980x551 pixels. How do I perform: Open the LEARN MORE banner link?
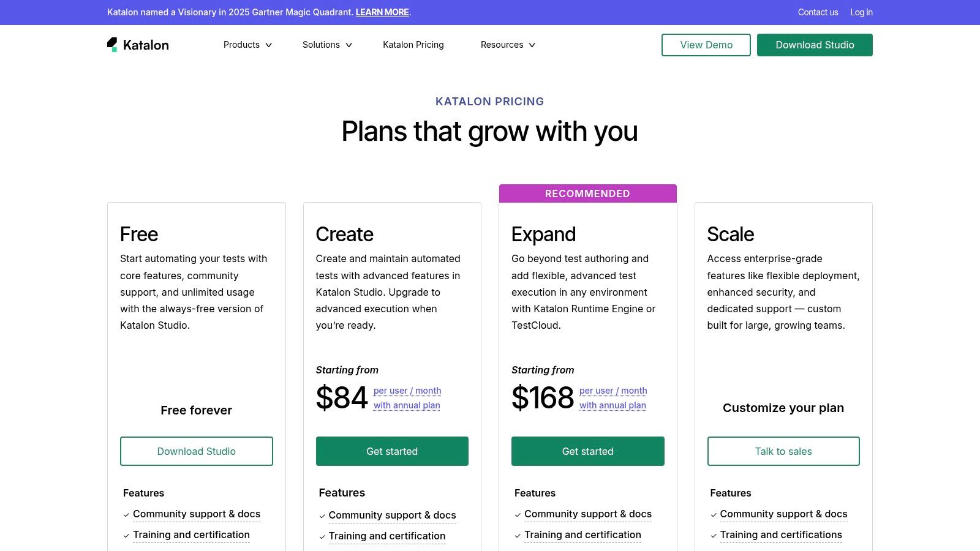[382, 12]
